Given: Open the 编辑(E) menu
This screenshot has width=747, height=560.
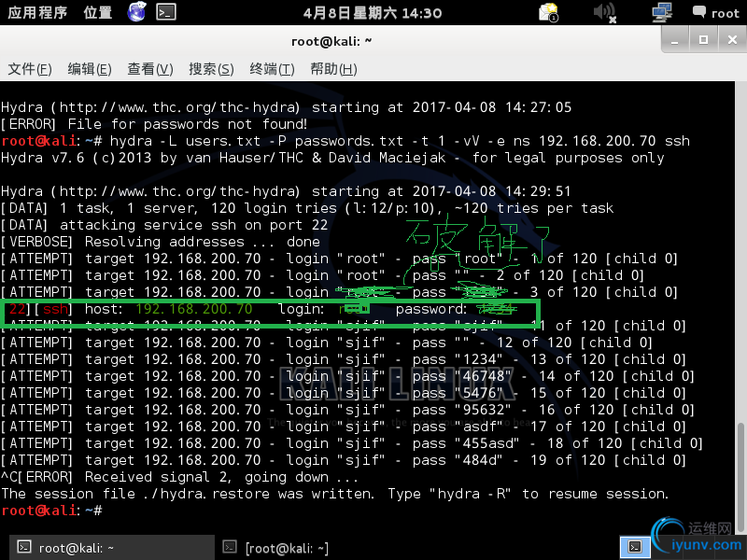Looking at the screenshot, I should click(90, 69).
